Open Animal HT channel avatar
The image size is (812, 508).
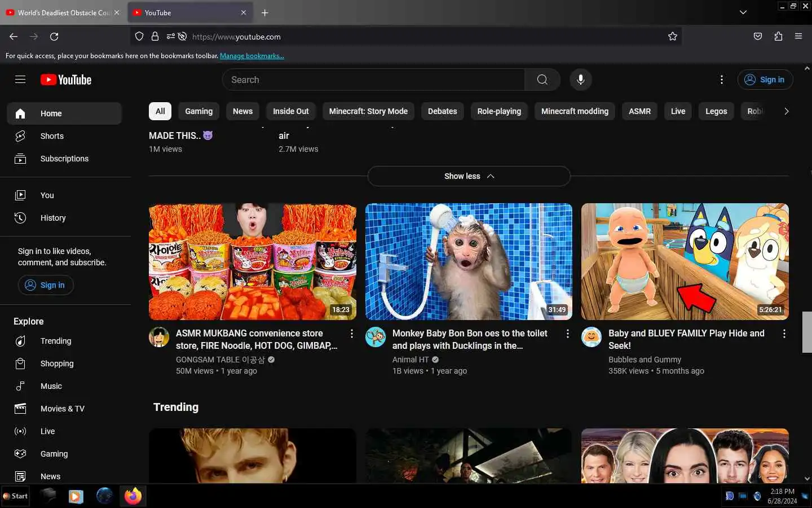coord(376,337)
